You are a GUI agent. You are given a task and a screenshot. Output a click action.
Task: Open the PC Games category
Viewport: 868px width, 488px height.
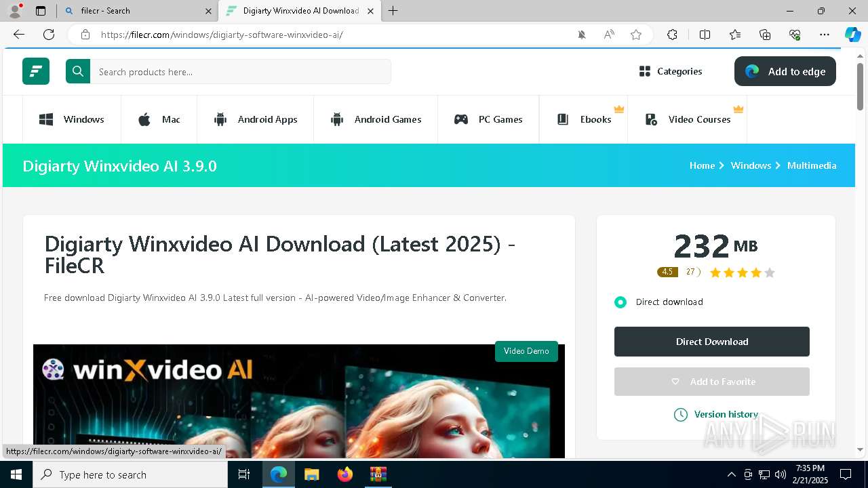click(x=488, y=119)
